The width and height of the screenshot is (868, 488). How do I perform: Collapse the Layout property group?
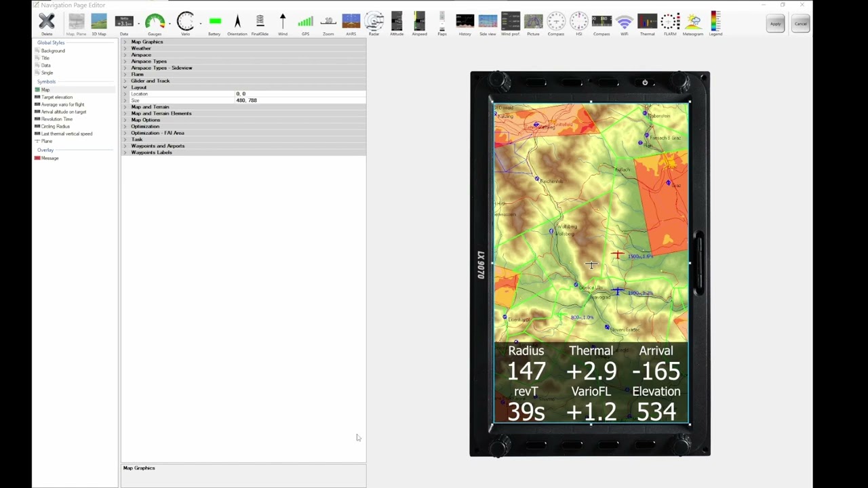pos(125,87)
